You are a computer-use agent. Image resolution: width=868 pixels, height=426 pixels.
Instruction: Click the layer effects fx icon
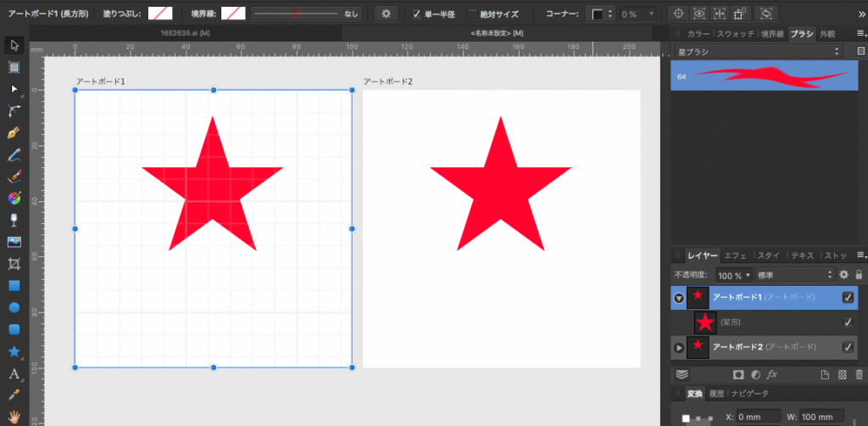coord(772,374)
